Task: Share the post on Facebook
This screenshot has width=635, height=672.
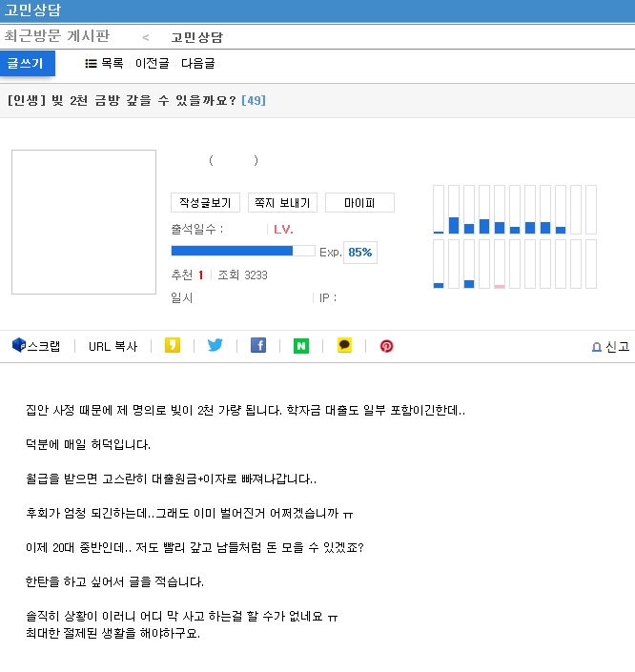Action: (258, 345)
